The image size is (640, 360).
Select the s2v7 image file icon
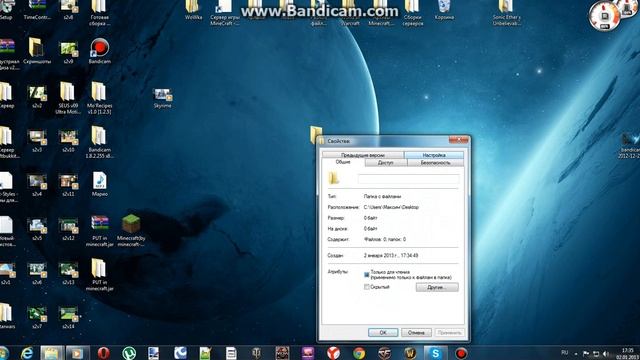coord(37,317)
